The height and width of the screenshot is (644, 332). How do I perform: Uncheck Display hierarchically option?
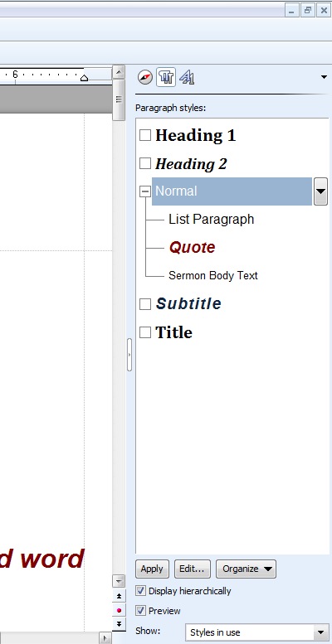click(141, 591)
